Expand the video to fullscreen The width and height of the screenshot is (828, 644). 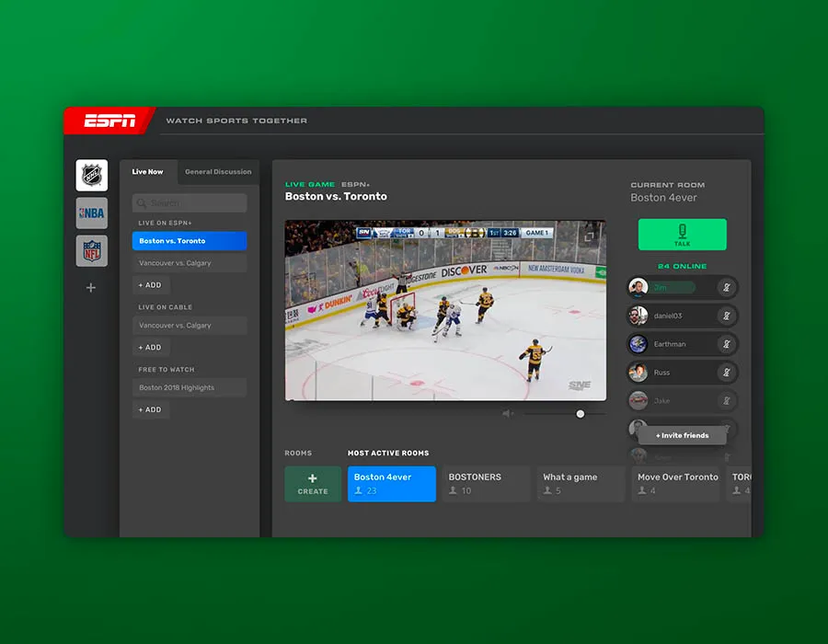point(589,237)
